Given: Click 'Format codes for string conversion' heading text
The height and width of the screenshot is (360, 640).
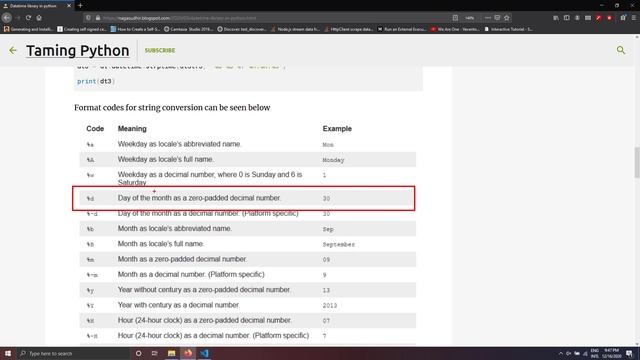Looking at the screenshot, I should coord(172,108).
